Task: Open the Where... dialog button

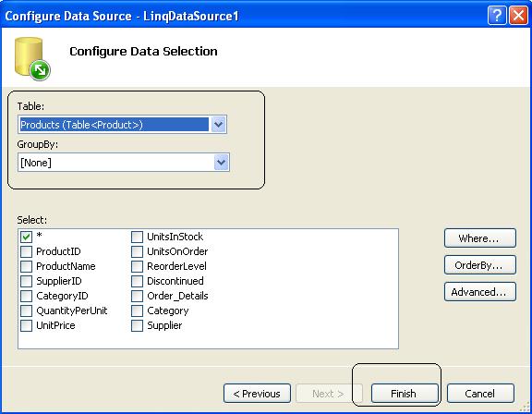Action: click(479, 238)
